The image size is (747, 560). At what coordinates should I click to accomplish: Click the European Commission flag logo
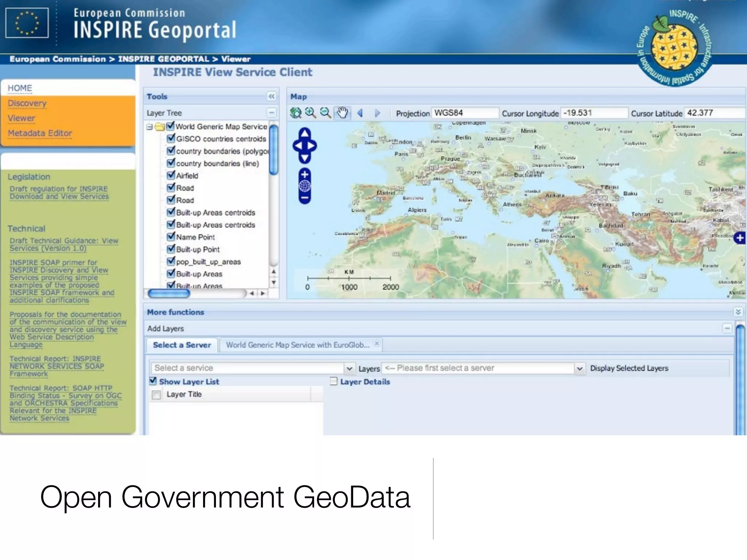[x=27, y=23]
